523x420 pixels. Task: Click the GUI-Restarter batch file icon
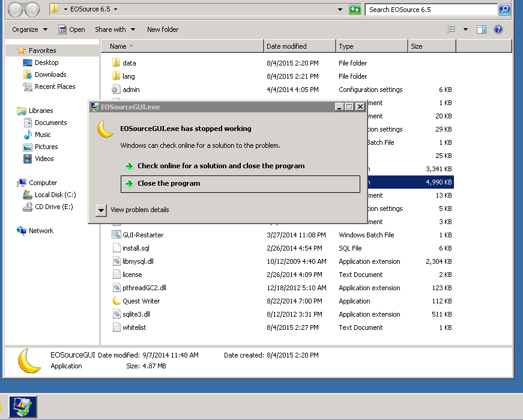(116, 235)
